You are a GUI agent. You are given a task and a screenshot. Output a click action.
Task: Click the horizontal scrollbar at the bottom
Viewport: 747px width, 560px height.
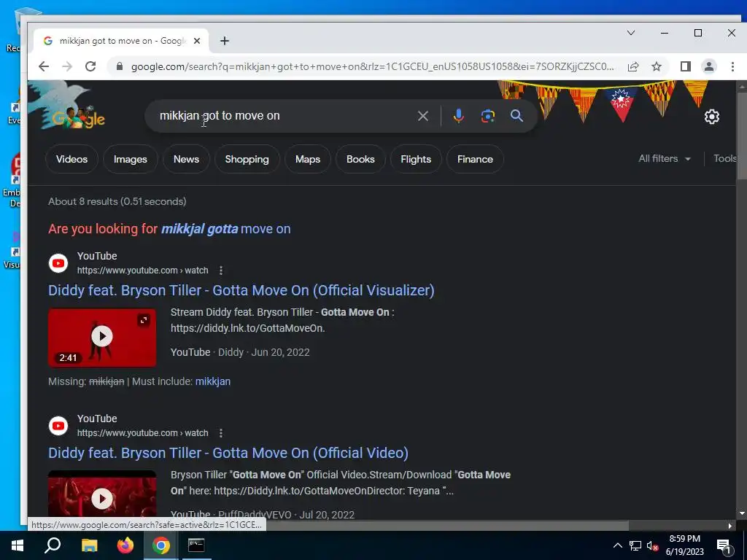click(328, 526)
